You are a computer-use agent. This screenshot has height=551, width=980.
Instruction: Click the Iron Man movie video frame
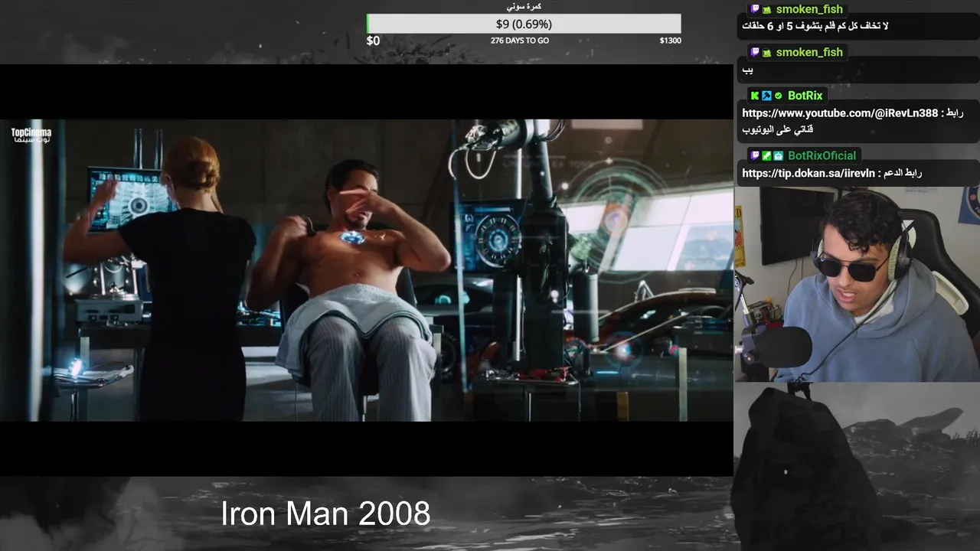(367, 270)
